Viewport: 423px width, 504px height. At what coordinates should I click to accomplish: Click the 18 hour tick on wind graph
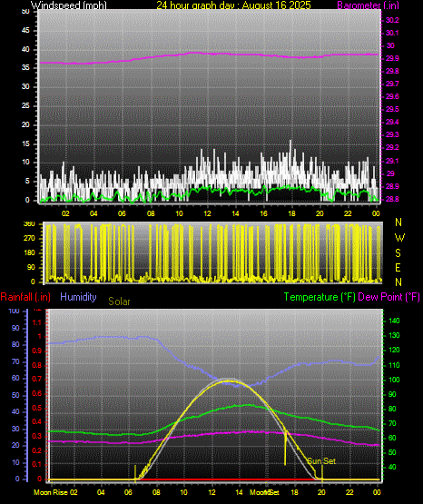coord(291,213)
